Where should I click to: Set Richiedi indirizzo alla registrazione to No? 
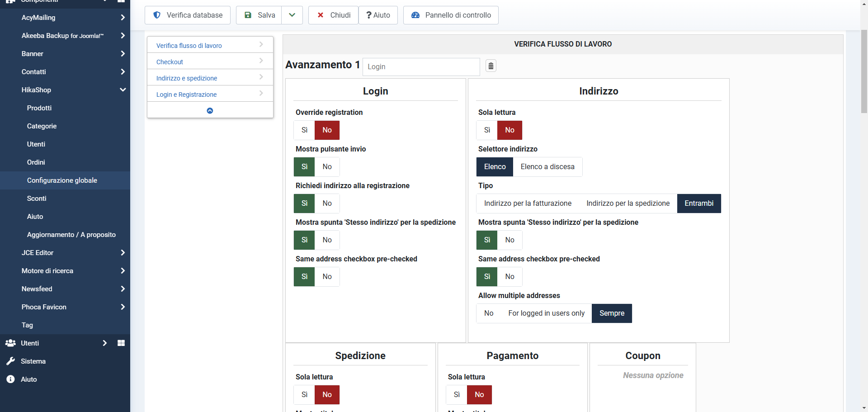click(327, 204)
